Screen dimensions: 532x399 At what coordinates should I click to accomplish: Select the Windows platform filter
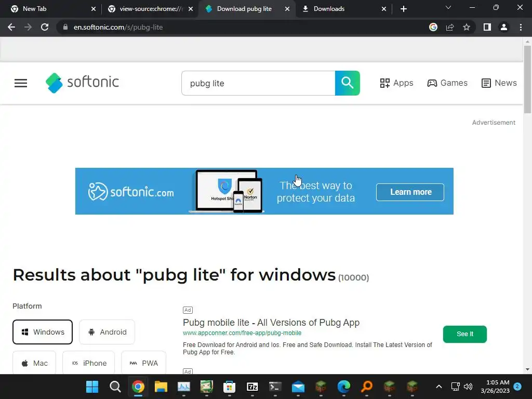[x=43, y=332]
